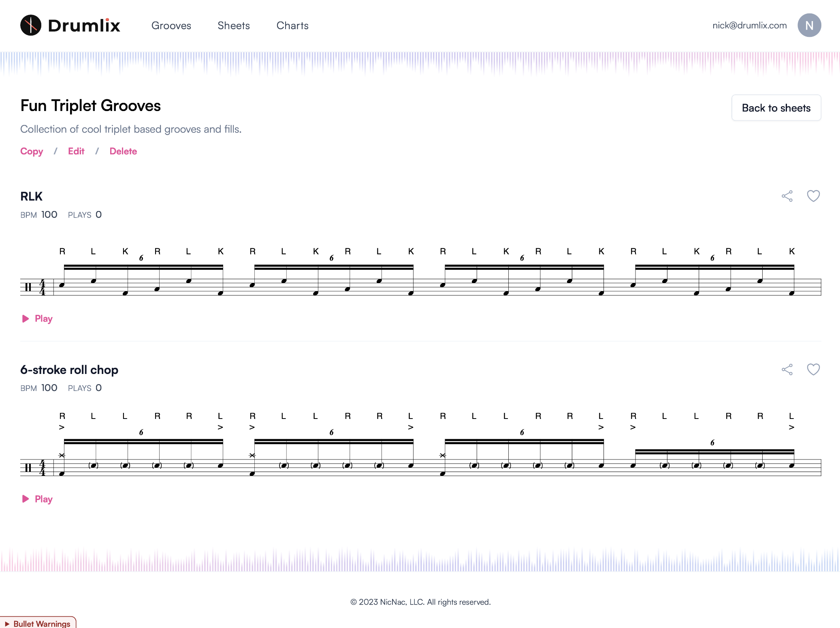
Task: Click the Edit link for Fun Triplet Grooves
Action: point(76,152)
